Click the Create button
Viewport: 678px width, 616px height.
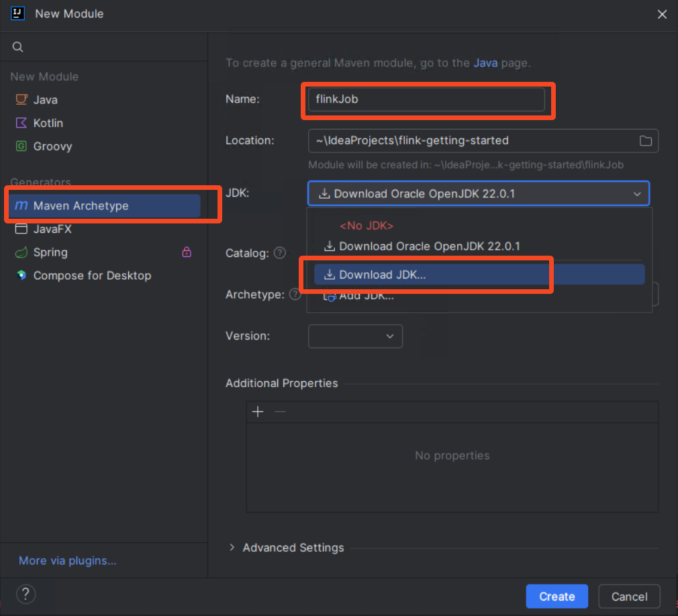556,597
